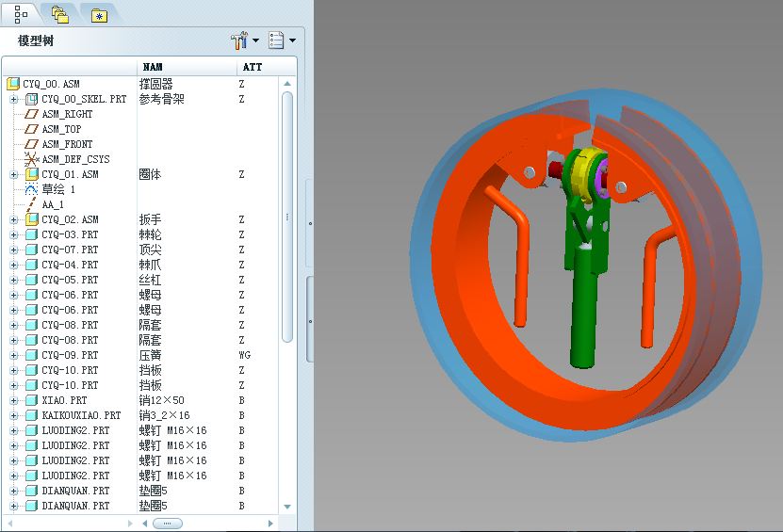
Task: Click the horizontal scroll left arrow of NAM column
Action: coord(145,524)
